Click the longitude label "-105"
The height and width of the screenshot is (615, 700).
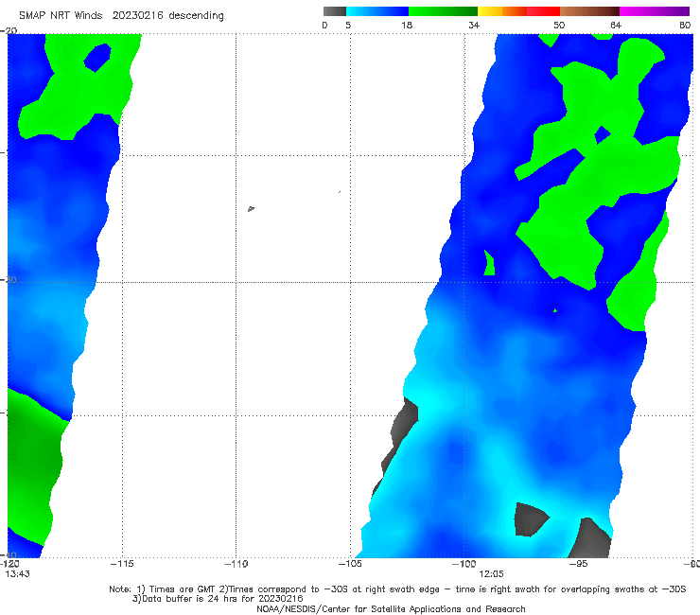(x=350, y=564)
